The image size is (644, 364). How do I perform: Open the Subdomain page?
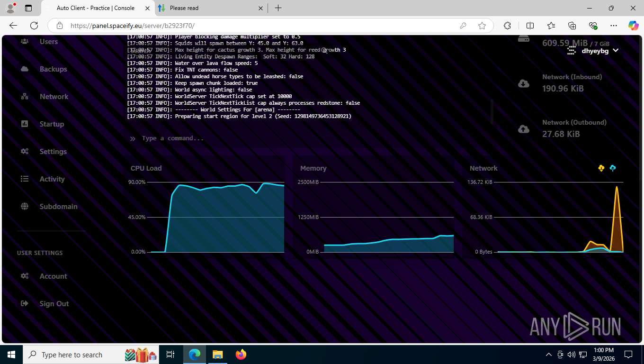click(59, 207)
